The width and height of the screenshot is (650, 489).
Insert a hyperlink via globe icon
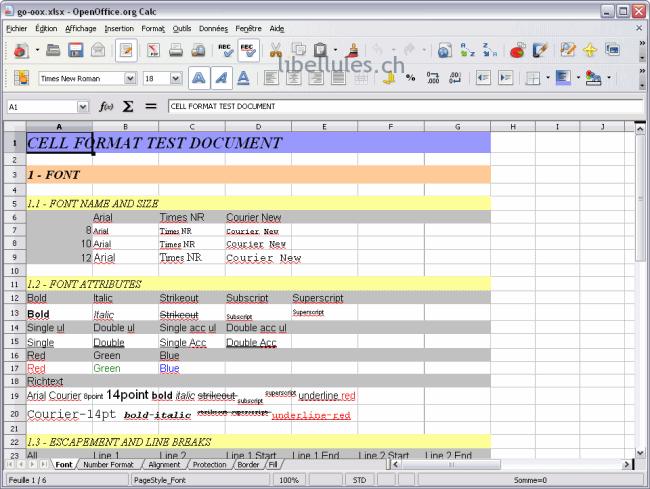[444, 50]
